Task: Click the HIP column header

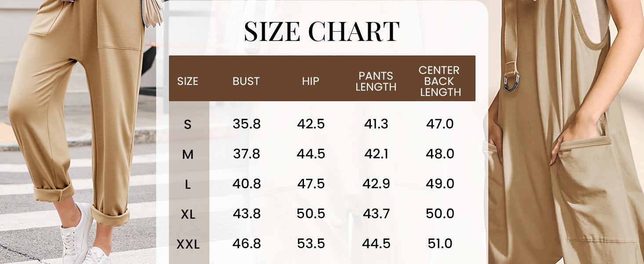Action: click(311, 81)
